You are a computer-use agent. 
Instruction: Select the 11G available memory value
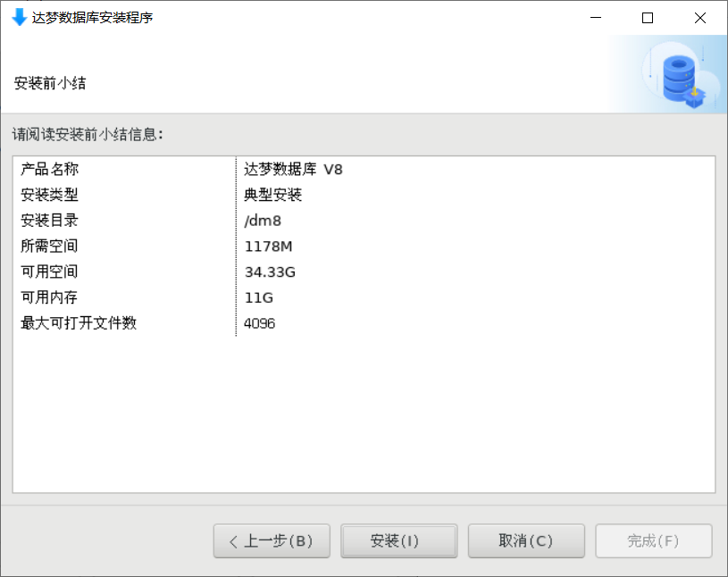tap(259, 297)
